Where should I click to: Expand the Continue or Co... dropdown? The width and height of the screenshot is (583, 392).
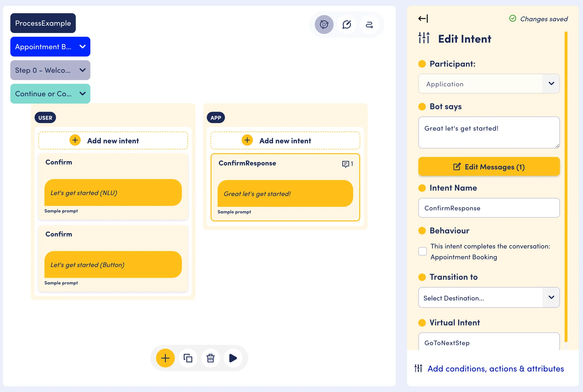tap(50, 94)
